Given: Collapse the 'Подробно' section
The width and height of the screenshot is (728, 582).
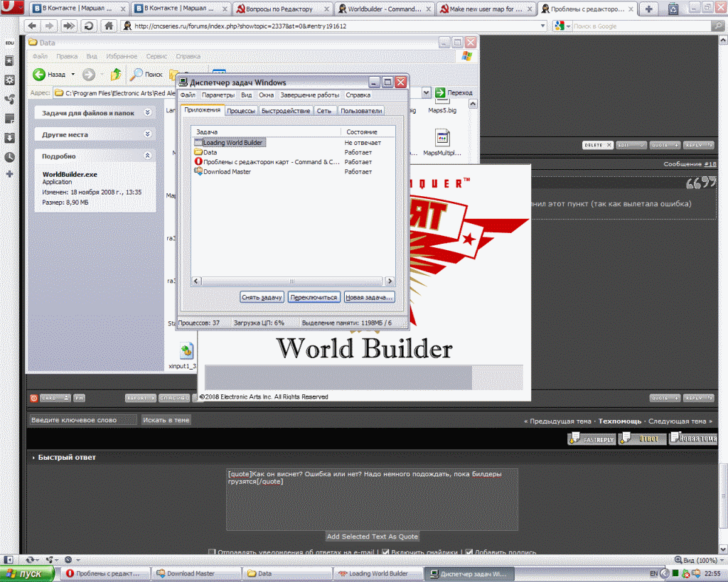Looking at the screenshot, I should (x=148, y=156).
